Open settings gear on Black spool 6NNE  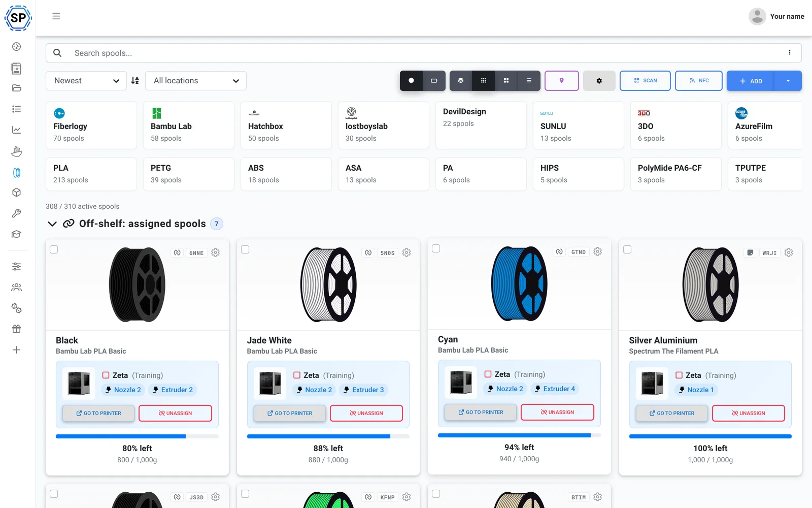216,252
